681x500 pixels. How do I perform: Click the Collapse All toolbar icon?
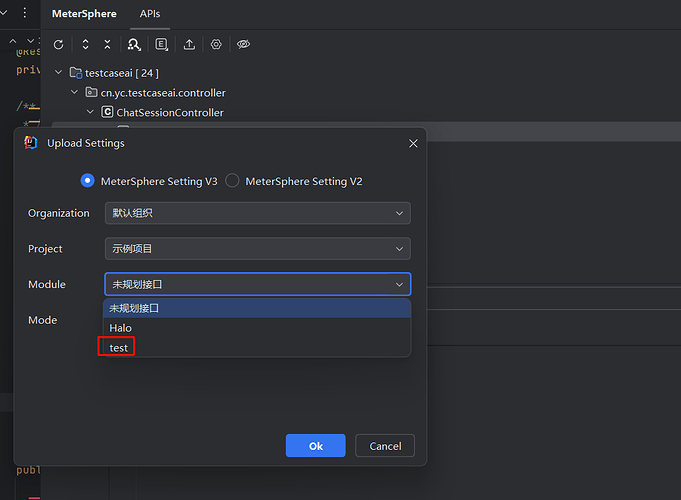[107, 45]
